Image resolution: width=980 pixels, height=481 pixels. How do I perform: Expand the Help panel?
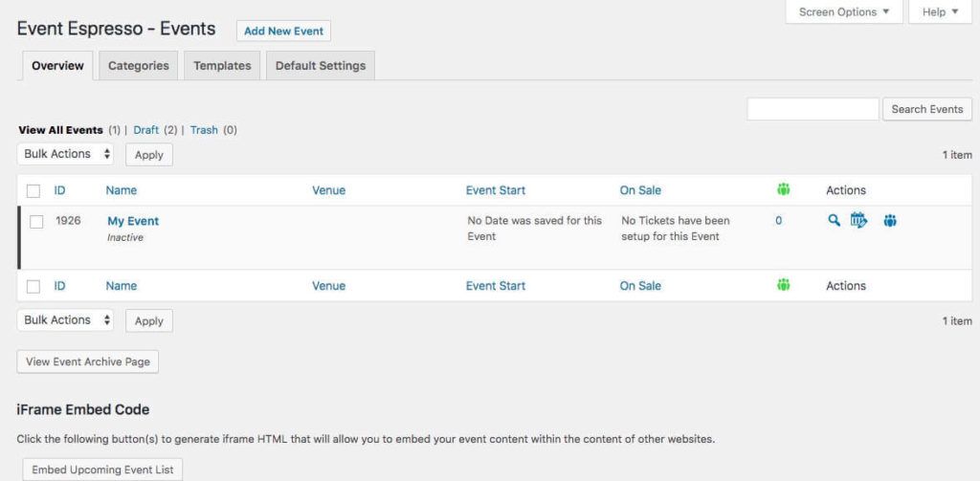(940, 12)
